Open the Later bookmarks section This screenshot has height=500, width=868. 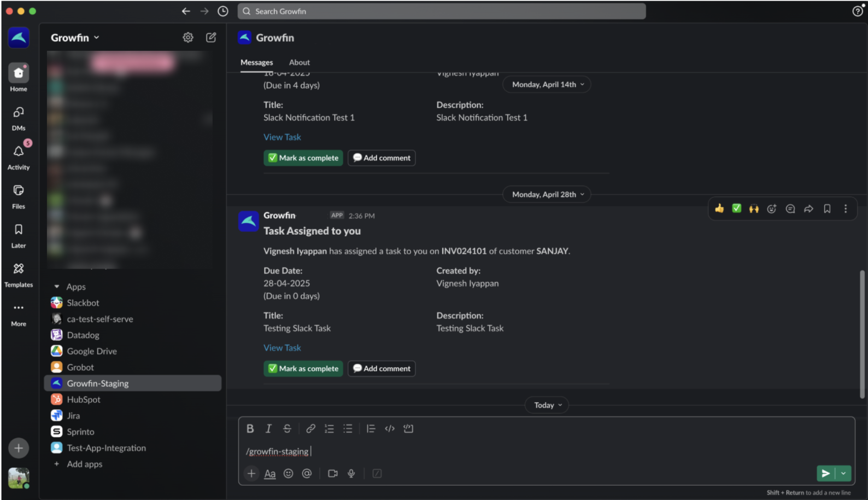pos(19,235)
